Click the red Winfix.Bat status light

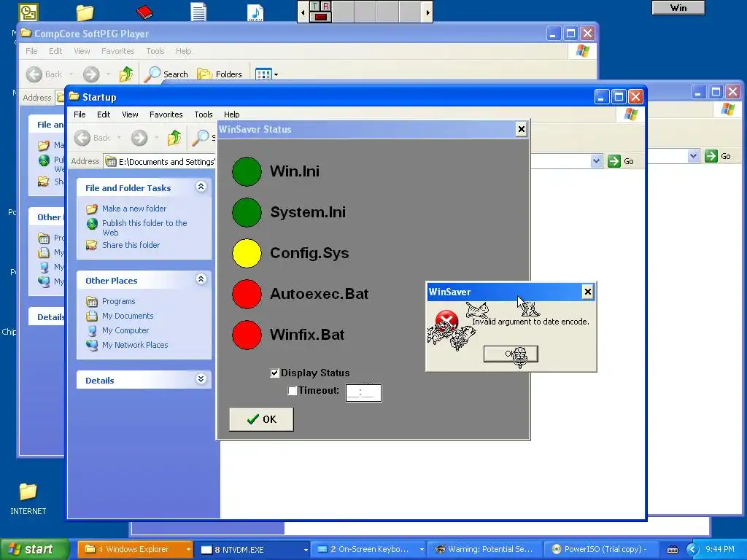(x=247, y=335)
